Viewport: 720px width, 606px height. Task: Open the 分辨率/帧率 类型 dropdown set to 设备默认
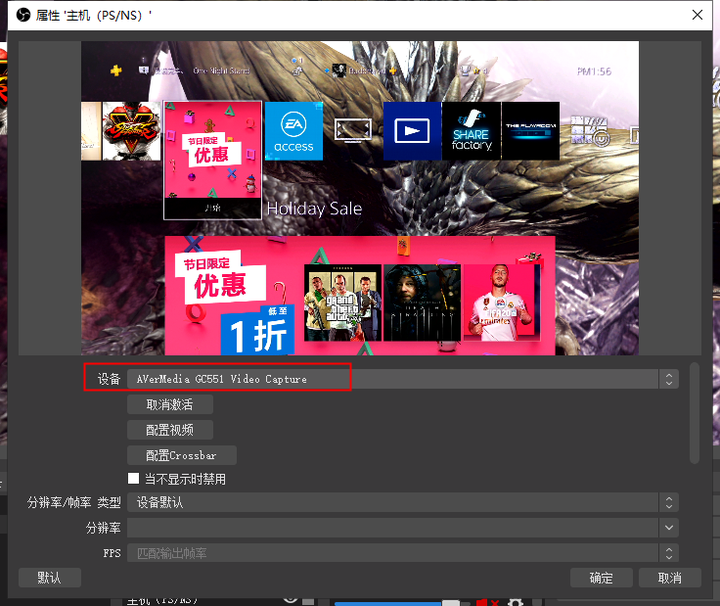403,503
